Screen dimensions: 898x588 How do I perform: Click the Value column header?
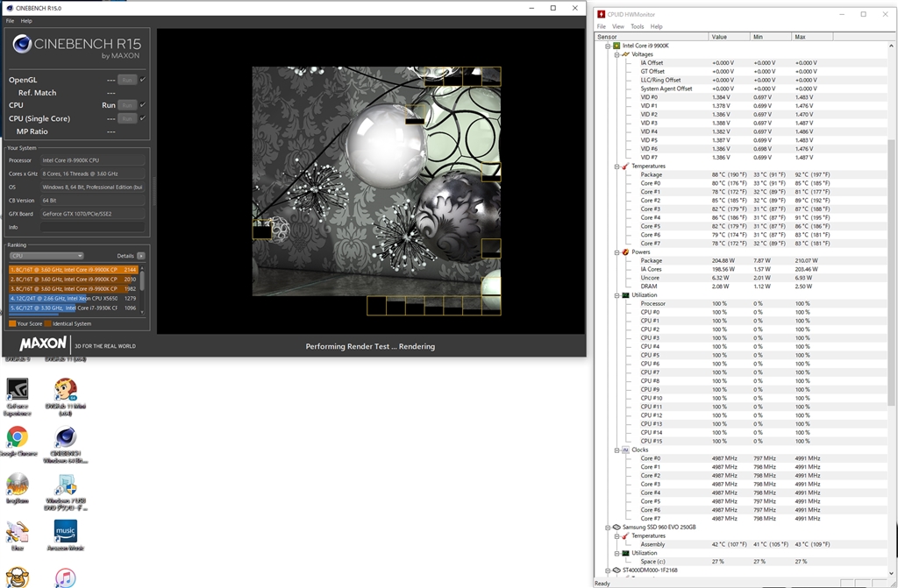729,37
